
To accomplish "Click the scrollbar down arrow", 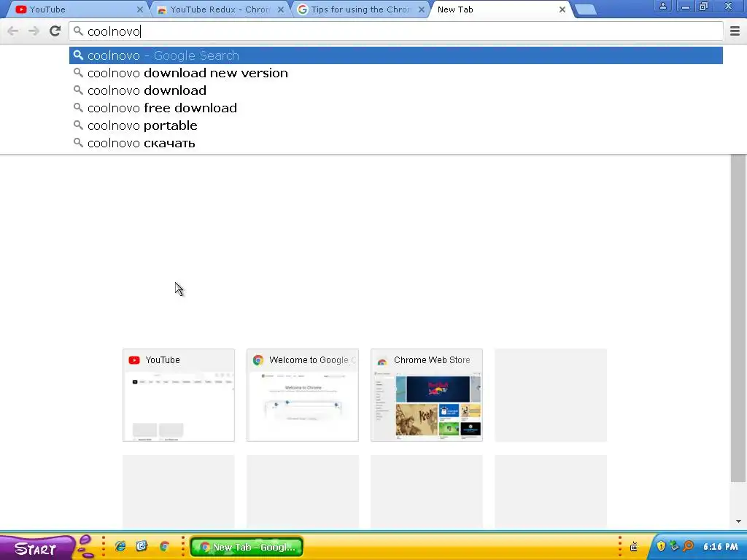I will pyautogui.click(x=738, y=521).
